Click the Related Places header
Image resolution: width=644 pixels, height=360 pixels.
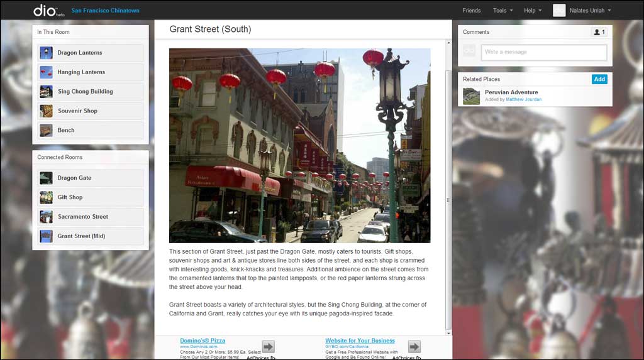[481, 79]
